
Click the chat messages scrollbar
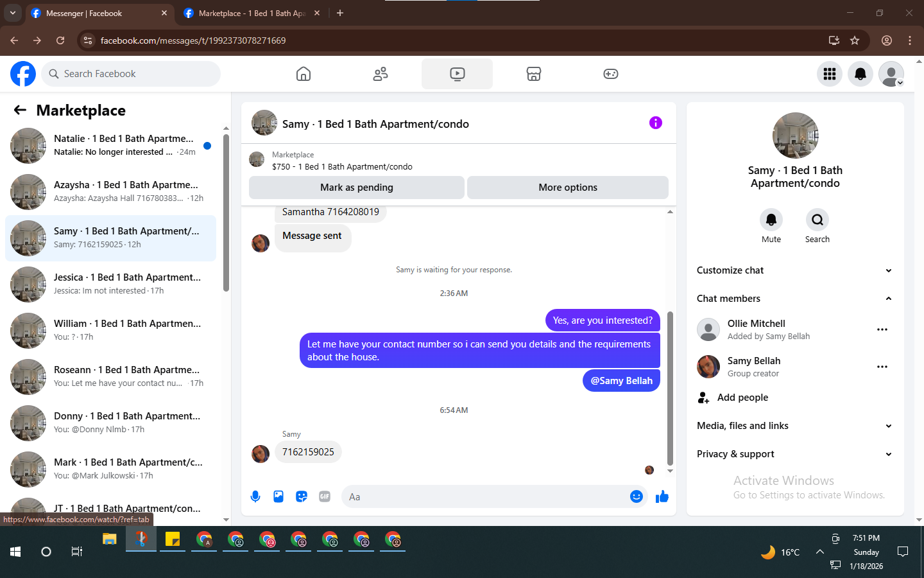click(670, 388)
